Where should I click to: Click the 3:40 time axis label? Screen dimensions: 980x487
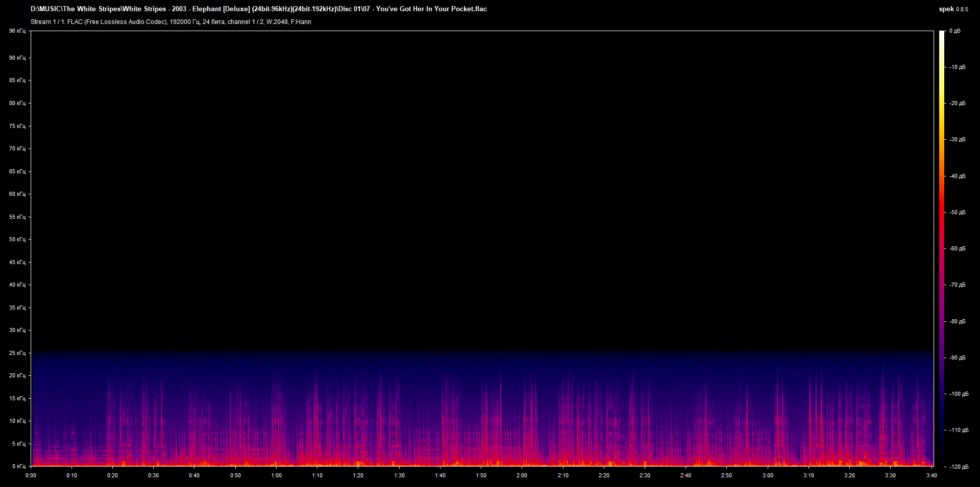(x=932, y=475)
